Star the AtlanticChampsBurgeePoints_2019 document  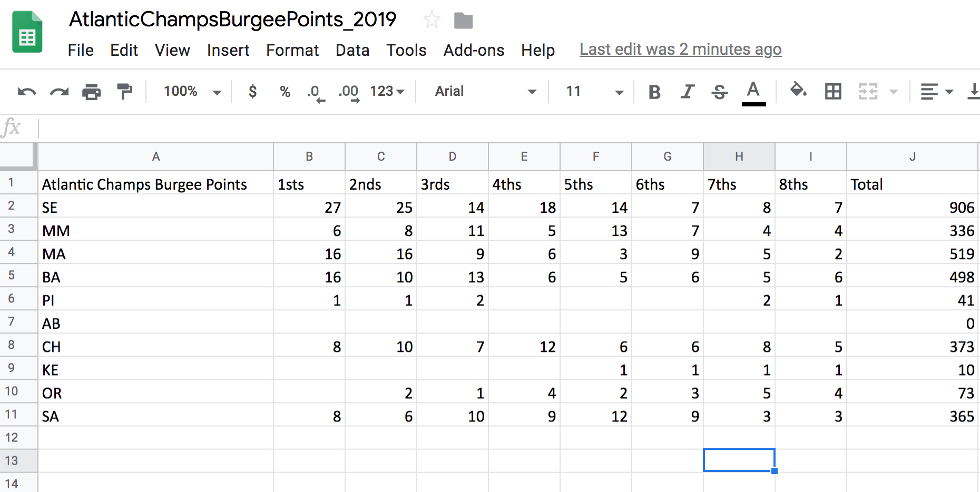click(x=432, y=21)
